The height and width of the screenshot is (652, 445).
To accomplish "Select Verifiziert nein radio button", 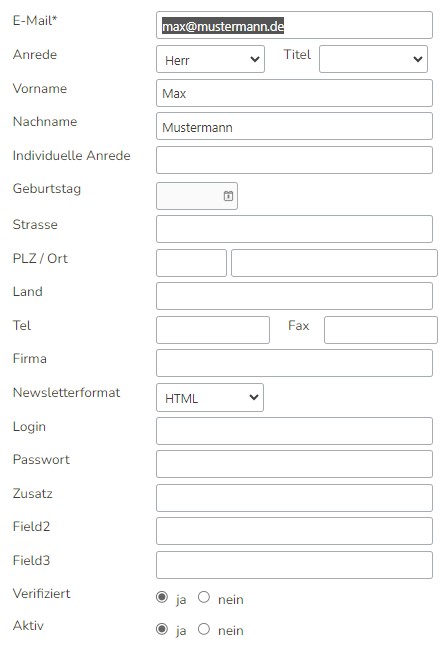I will pyautogui.click(x=204, y=598).
